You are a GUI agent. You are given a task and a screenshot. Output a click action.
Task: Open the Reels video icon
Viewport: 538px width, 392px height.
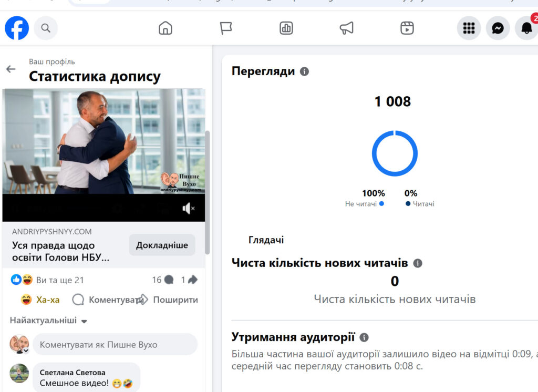point(407,28)
